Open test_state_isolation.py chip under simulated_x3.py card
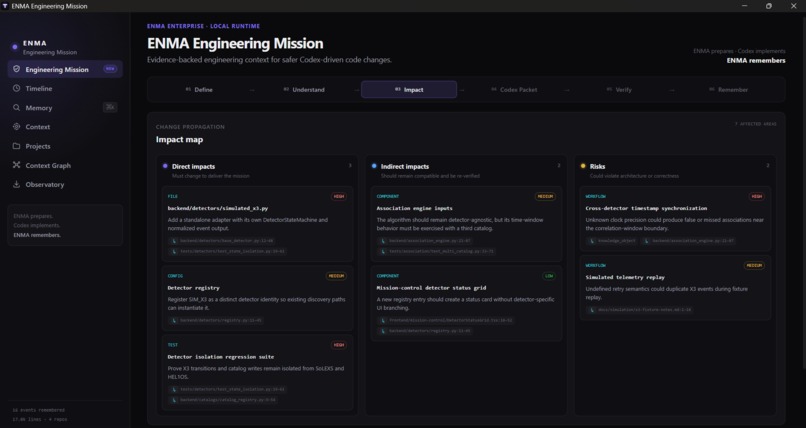 tap(227, 251)
